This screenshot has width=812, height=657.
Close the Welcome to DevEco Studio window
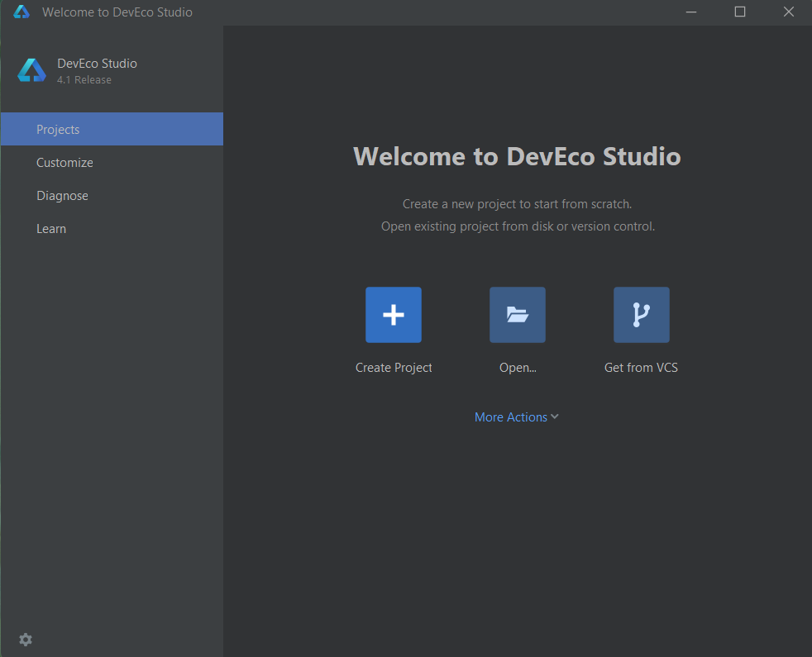(x=788, y=12)
